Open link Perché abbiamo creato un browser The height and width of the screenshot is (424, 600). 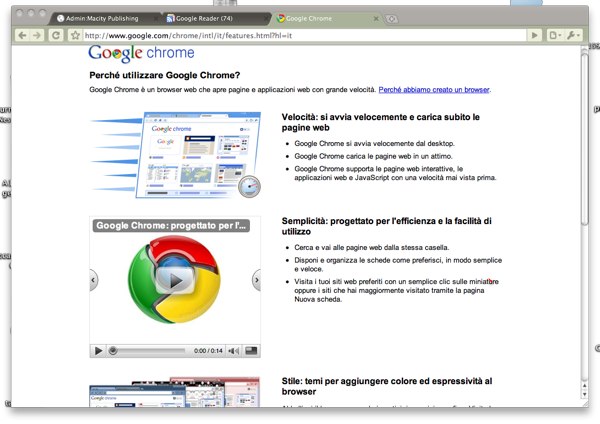(434, 90)
